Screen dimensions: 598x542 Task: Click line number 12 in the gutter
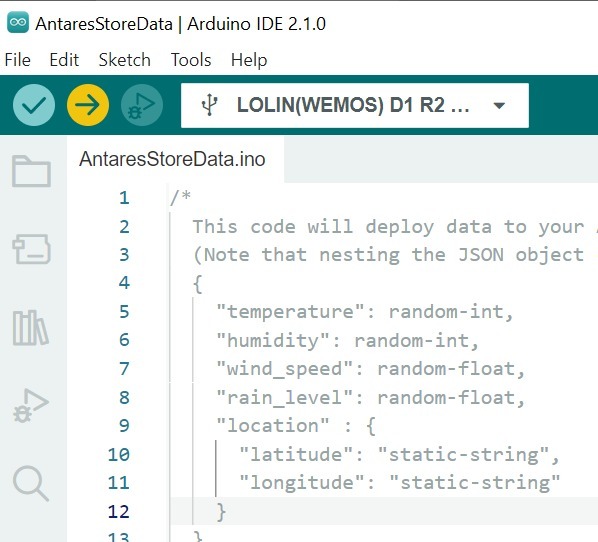(119, 511)
